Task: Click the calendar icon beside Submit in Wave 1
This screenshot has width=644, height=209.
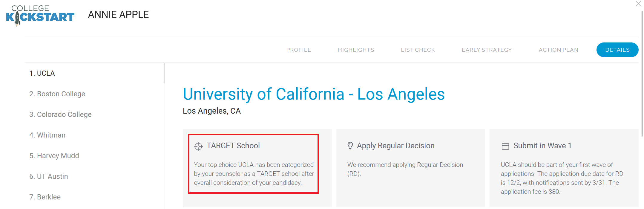Action: 505,146
